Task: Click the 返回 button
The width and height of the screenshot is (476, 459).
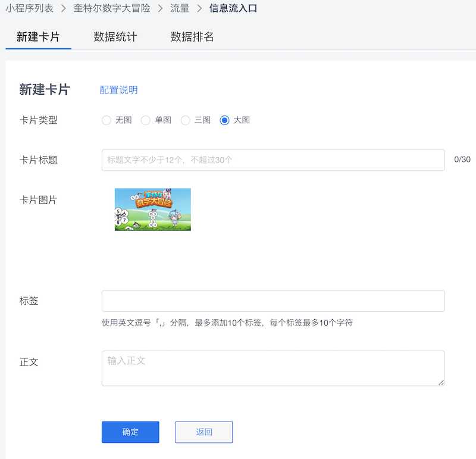Action: coord(204,432)
